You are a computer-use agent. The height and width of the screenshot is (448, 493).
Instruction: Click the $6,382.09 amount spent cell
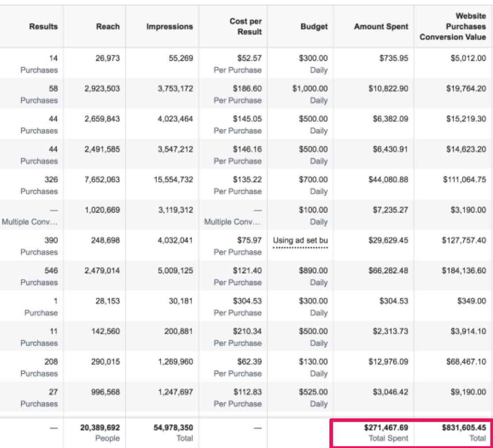tap(390, 119)
